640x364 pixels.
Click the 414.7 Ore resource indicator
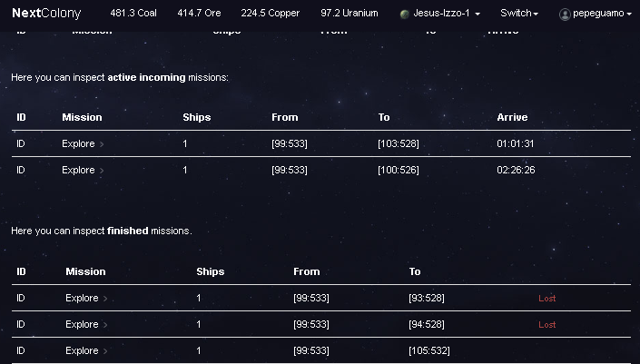pyautogui.click(x=198, y=14)
